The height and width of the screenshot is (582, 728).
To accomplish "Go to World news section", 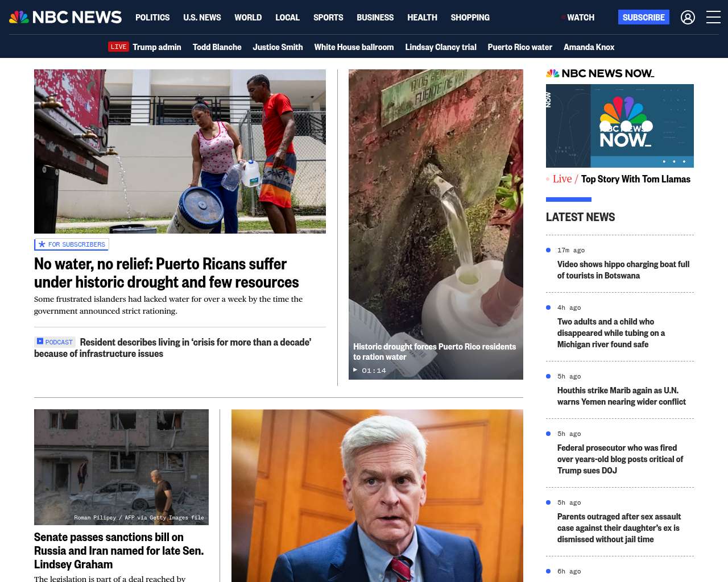I will [x=248, y=18].
